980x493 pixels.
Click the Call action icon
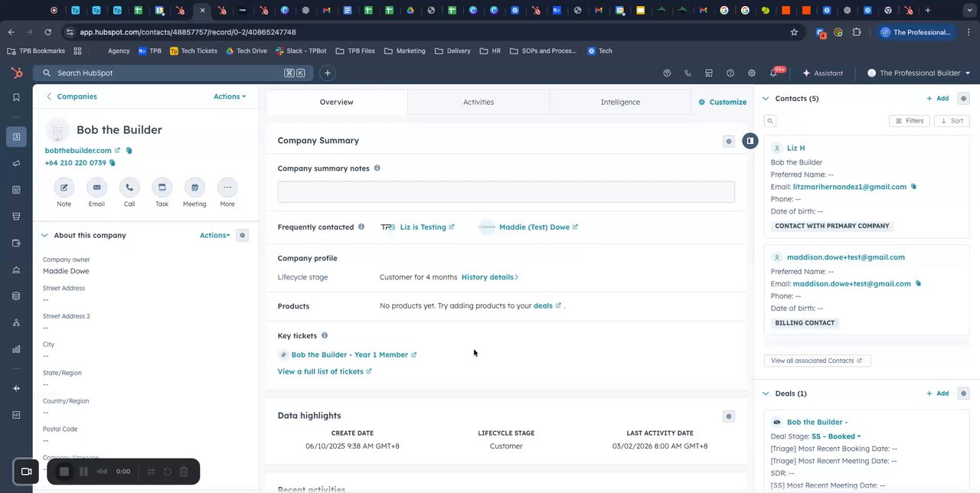coord(129,188)
